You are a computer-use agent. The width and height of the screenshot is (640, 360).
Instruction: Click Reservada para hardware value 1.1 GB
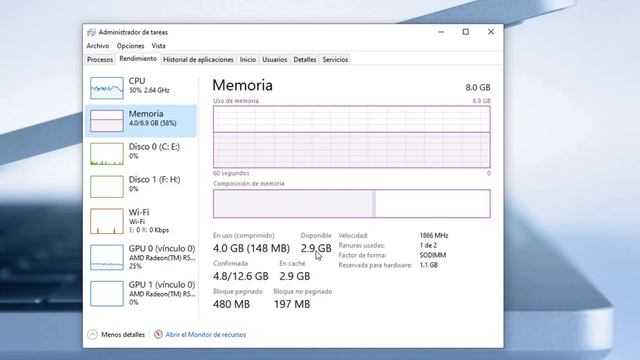coord(429,265)
